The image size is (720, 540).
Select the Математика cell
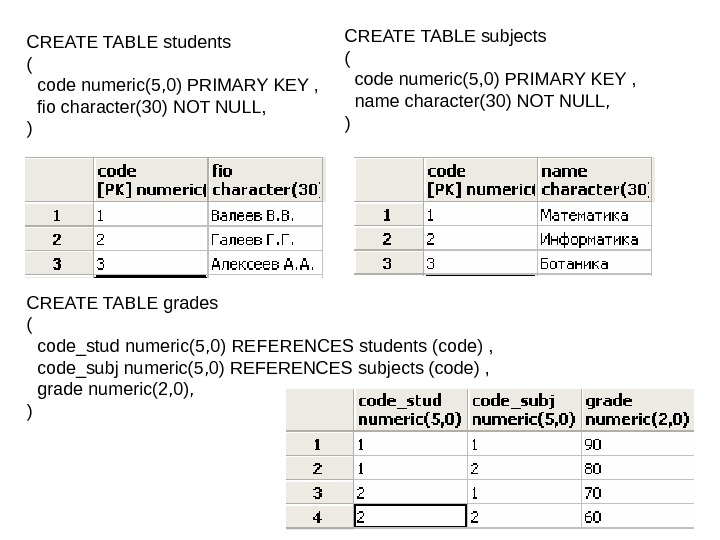click(x=594, y=215)
